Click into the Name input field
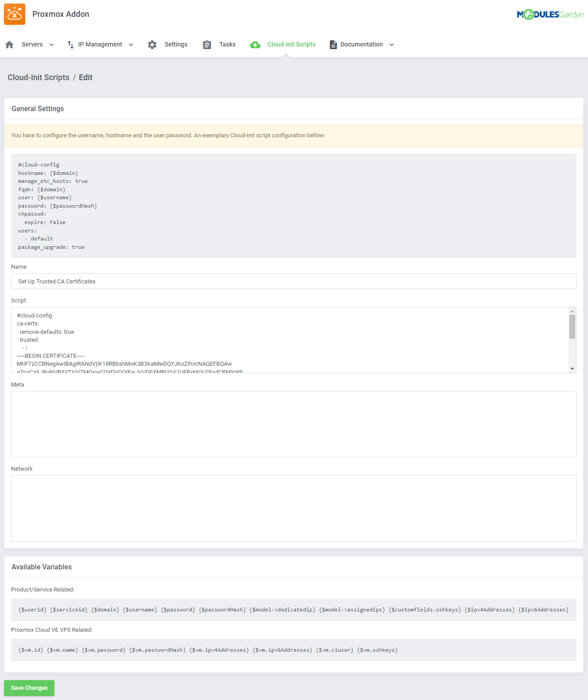This screenshot has height=700, width=588. point(293,281)
